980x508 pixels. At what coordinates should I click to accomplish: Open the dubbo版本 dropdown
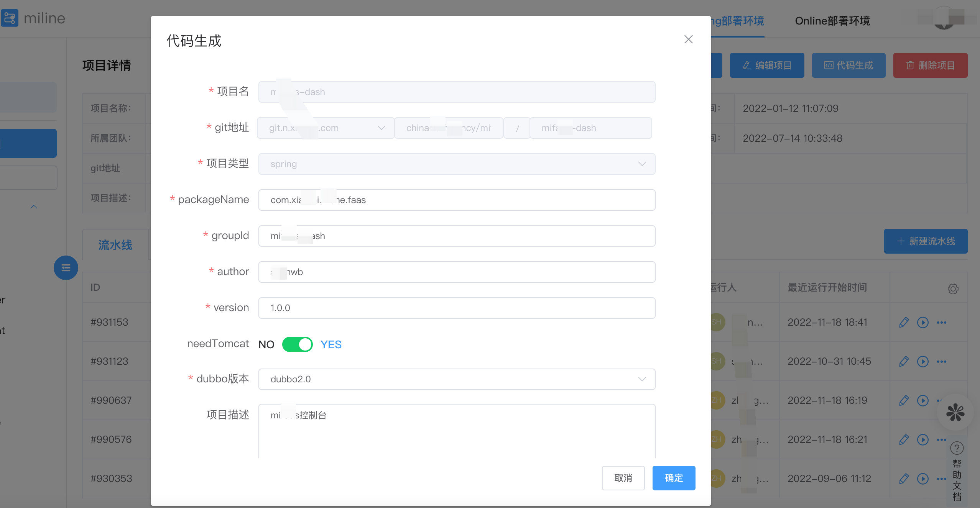tap(456, 379)
